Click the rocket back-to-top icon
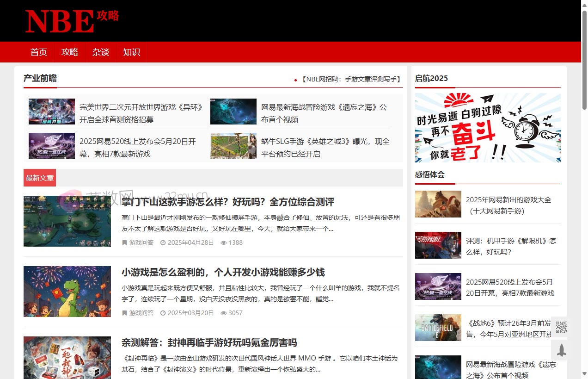This screenshot has height=379, width=588. 560,350
